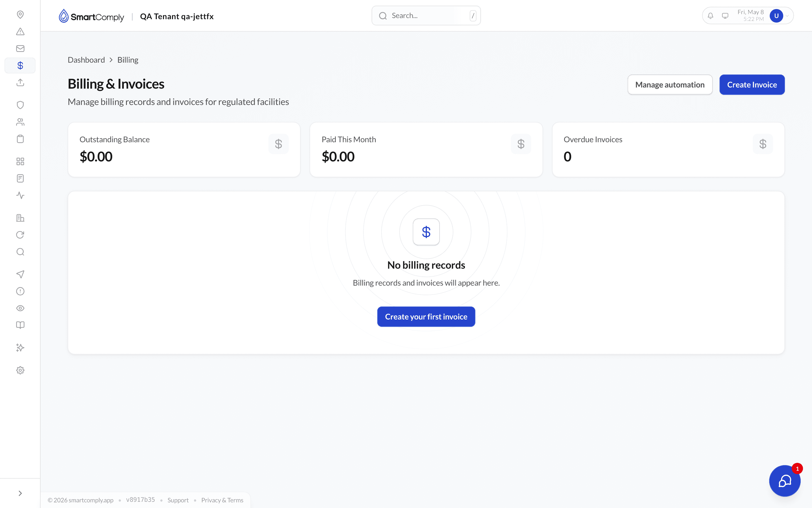Go to Dashboard breadcrumb
Screen dimensions: 812x508
click(86, 60)
